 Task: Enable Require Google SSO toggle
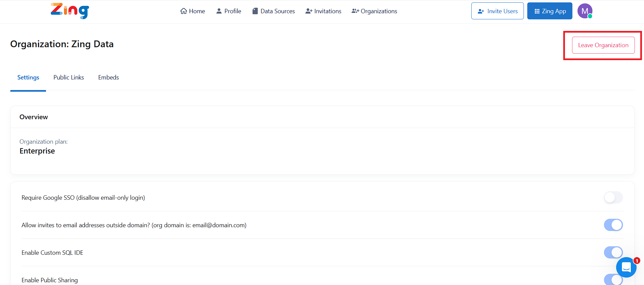[x=613, y=197]
